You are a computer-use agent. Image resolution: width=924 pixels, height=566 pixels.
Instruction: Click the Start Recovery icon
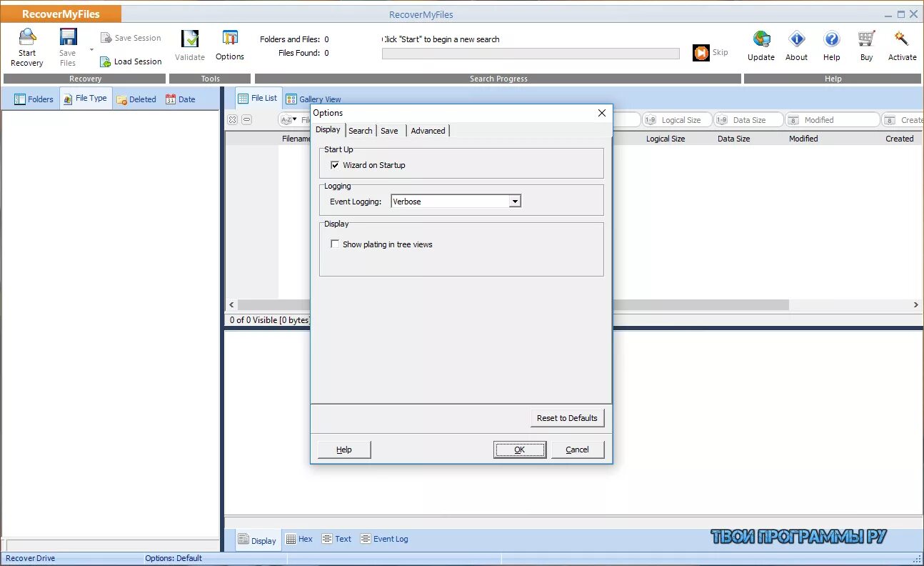coord(27,38)
